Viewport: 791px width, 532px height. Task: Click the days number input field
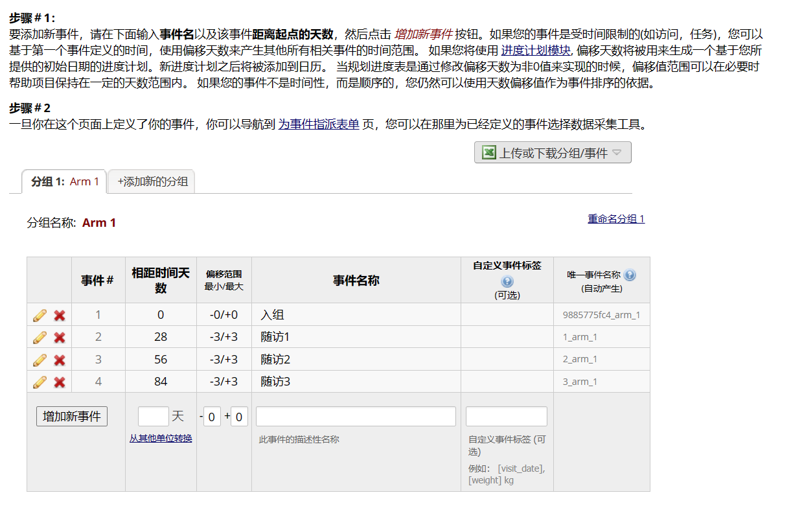click(153, 416)
